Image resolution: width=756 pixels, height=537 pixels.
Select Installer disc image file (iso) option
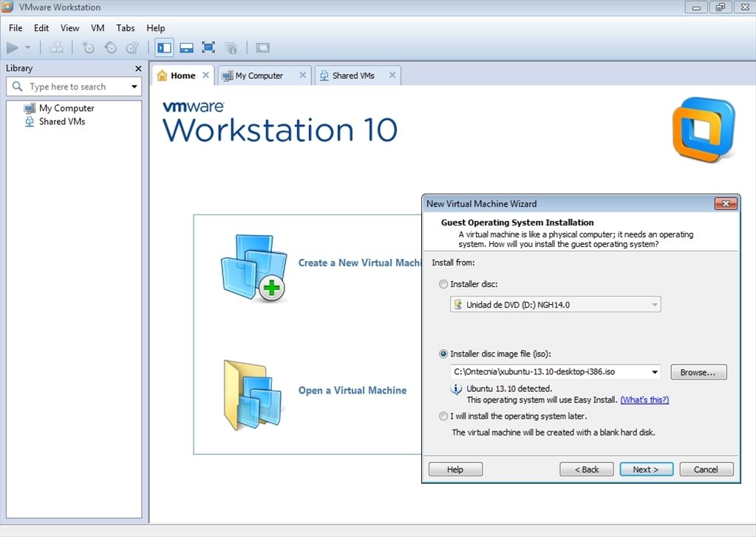[443, 354]
